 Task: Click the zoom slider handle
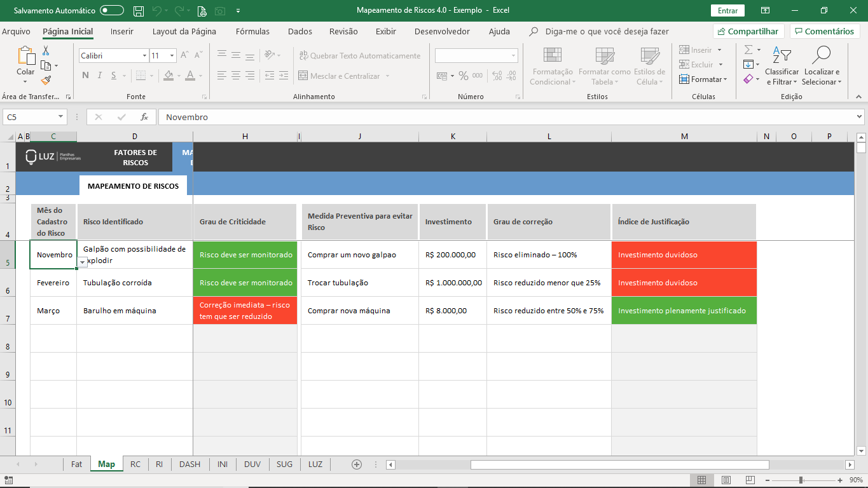801,480
